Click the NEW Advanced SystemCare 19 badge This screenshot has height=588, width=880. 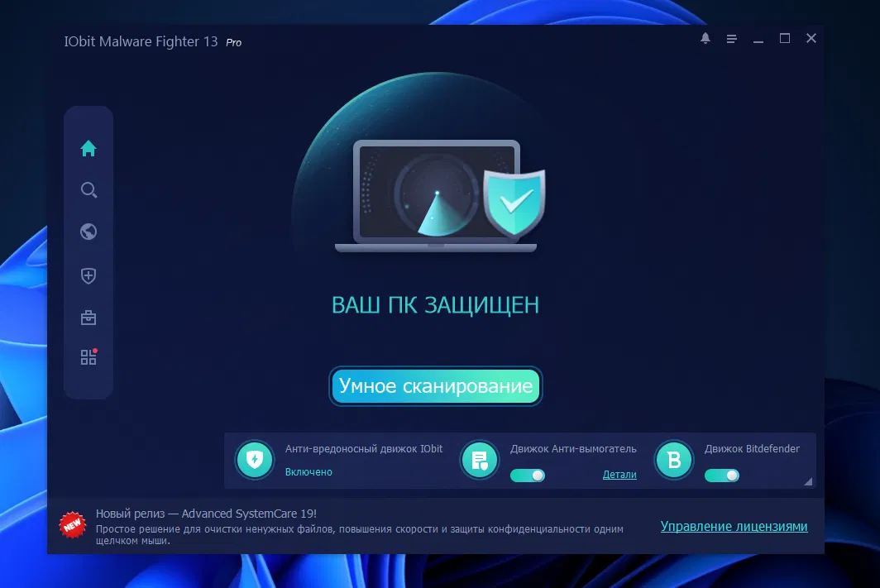pos(71,524)
